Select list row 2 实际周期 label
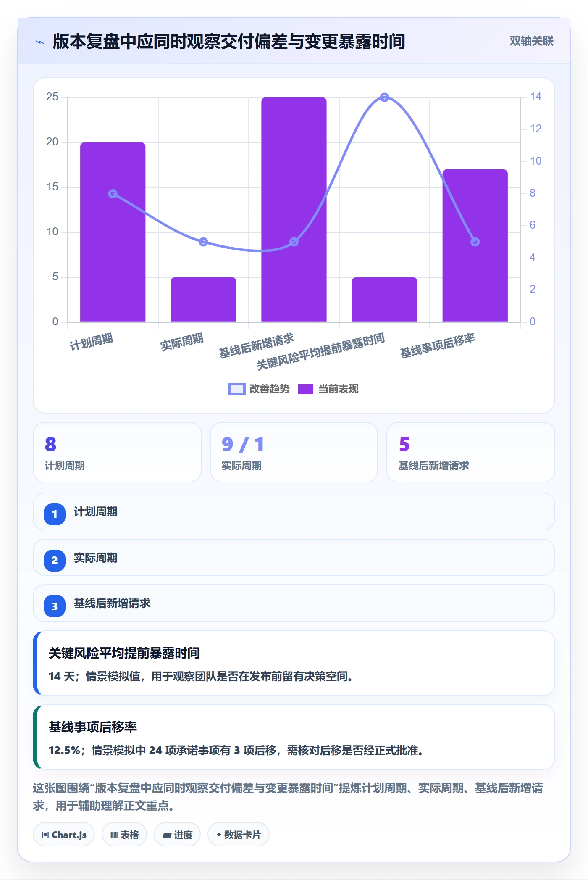The image size is (588, 880). pyautogui.click(x=96, y=558)
